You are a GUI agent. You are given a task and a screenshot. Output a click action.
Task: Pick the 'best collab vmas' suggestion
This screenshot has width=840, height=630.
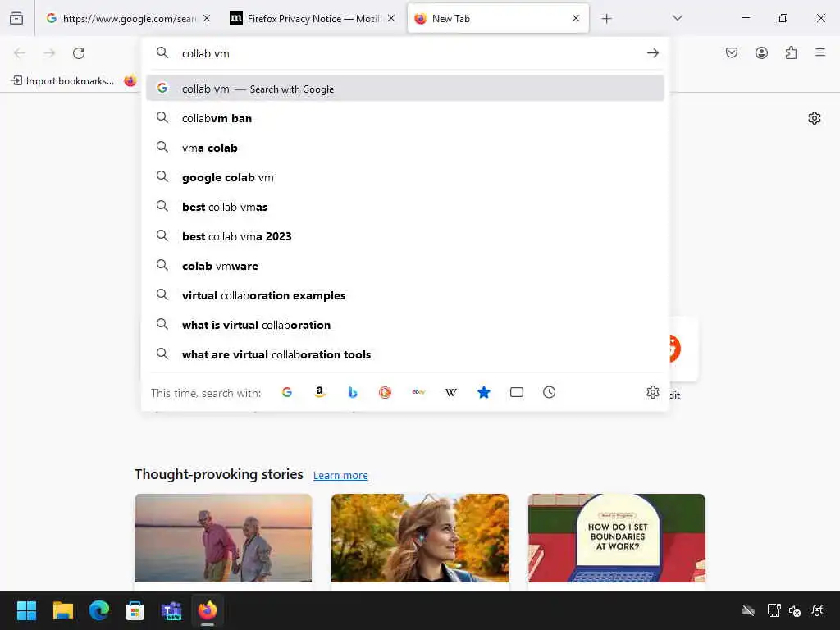point(405,207)
